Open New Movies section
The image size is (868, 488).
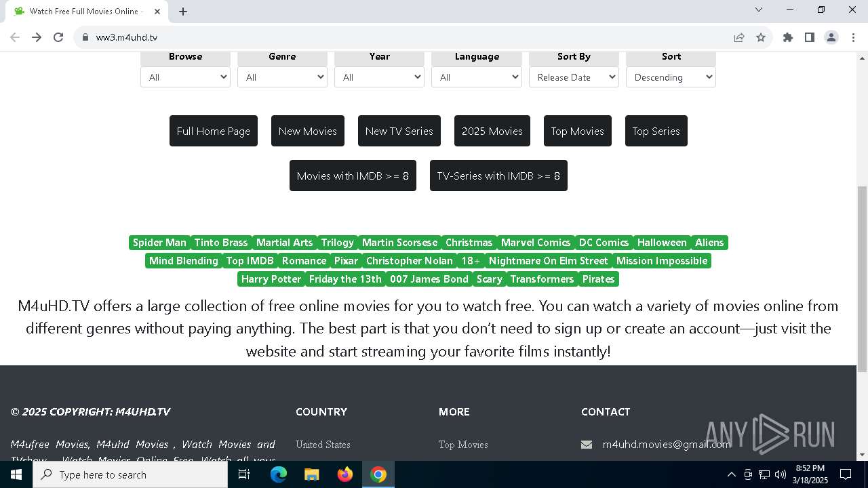pyautogui.click(x=308, y=131)
